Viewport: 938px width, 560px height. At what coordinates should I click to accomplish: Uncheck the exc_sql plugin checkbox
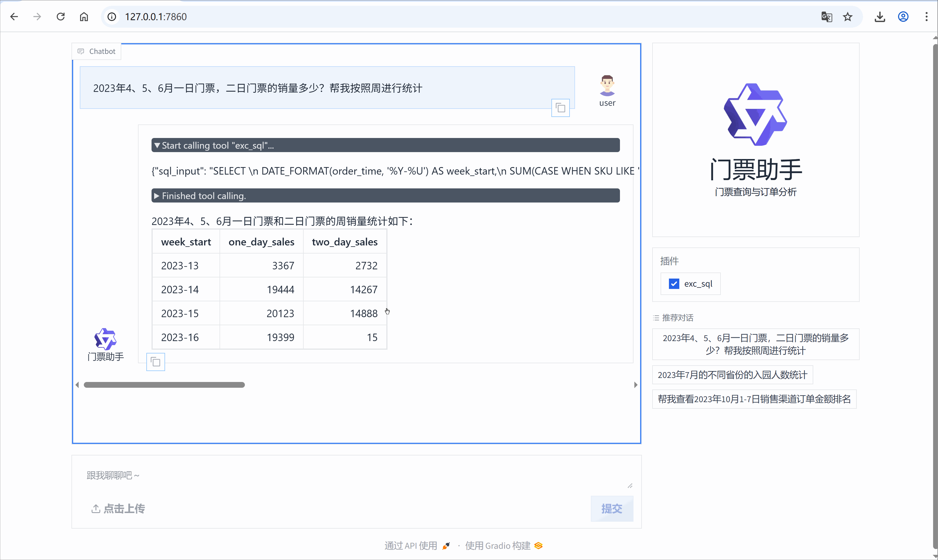(x=674, y=283)
